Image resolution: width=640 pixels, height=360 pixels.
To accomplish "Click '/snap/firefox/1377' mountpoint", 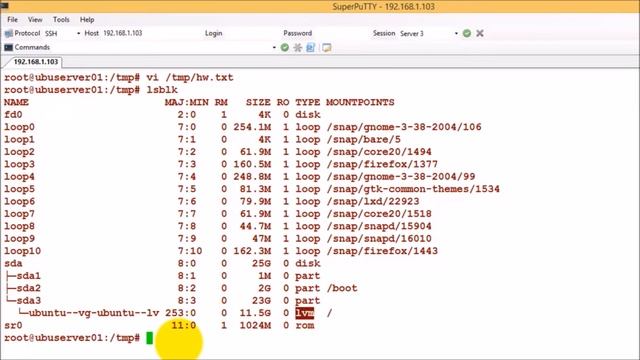I will (382, 164).
